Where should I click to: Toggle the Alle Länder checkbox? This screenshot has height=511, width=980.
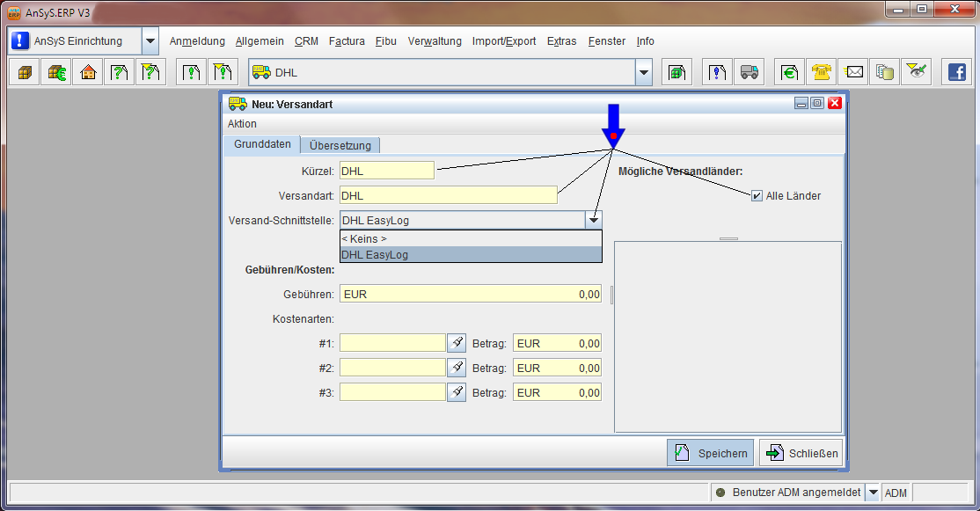coord(757,196)
